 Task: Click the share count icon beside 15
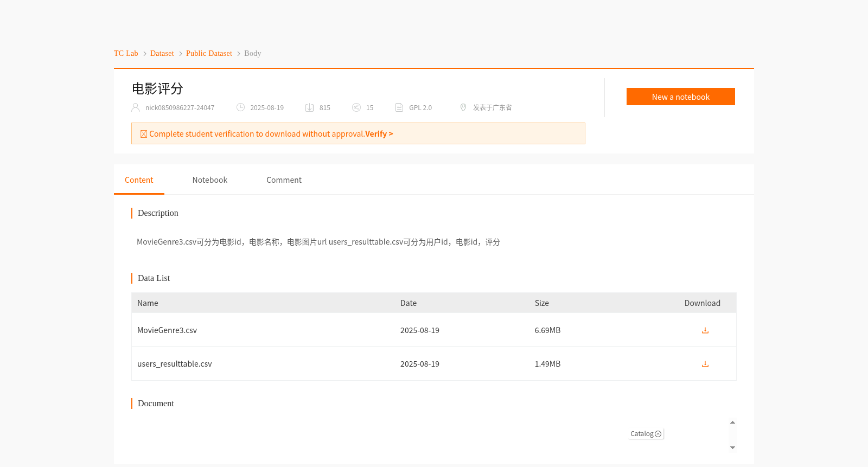point(356,107)
